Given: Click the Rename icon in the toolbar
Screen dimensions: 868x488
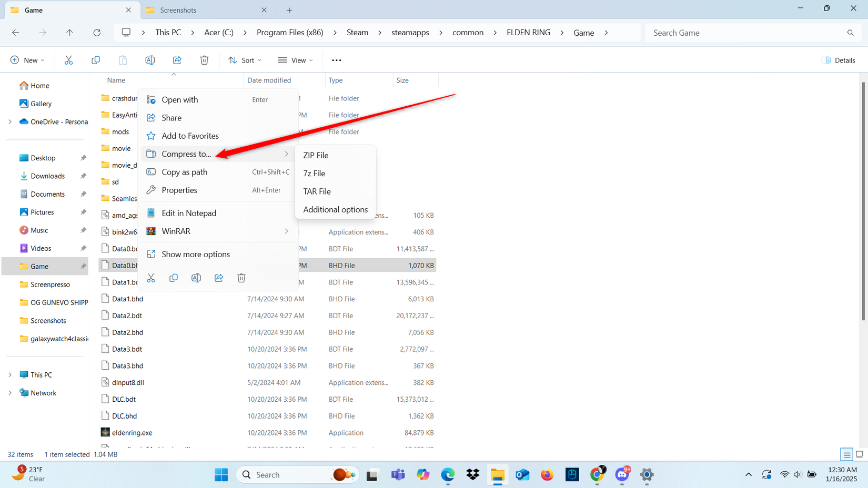Looking at the screenshot, I should click(x=150, y=59).
